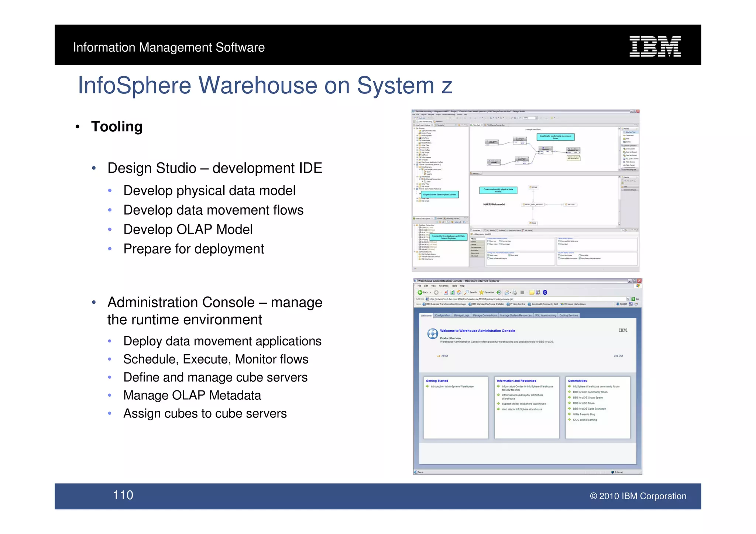The width and height of the screenshot is (756, 534).
Task: Toggle Show referential integrity checkbox
Action: coord(488,258)
